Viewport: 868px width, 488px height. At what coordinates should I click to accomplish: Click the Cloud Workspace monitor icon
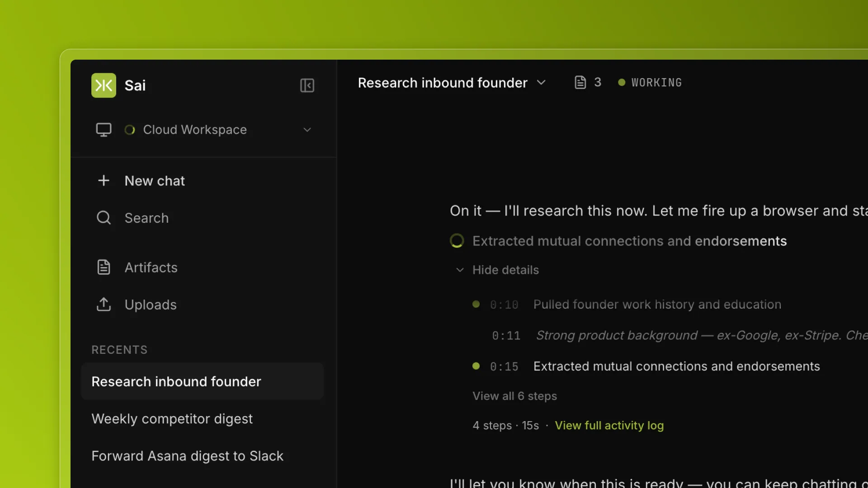click(x=104, y=130)
